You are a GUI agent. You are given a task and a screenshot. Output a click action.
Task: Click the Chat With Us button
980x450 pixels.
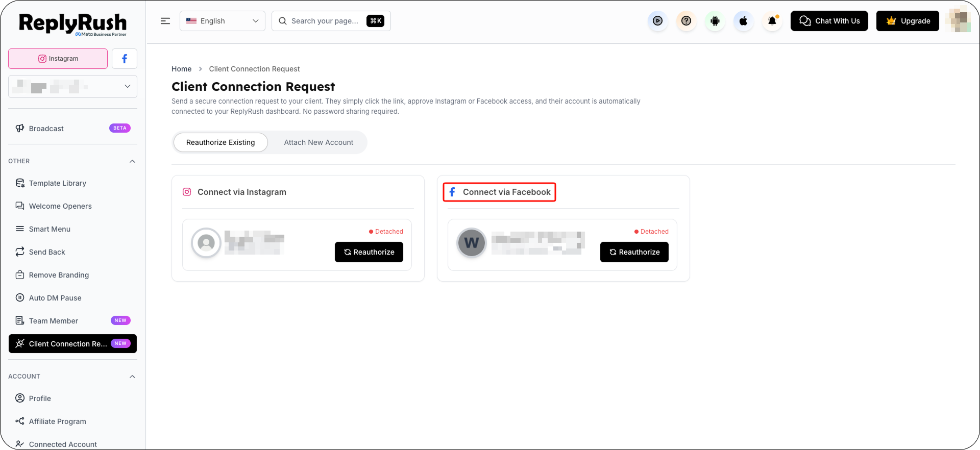click(829, 21)
